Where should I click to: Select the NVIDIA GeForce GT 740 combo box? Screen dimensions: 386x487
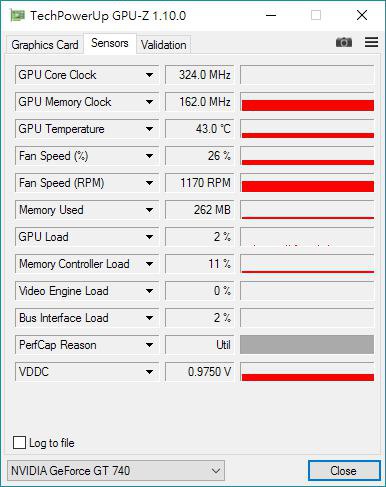click(116, 470)
